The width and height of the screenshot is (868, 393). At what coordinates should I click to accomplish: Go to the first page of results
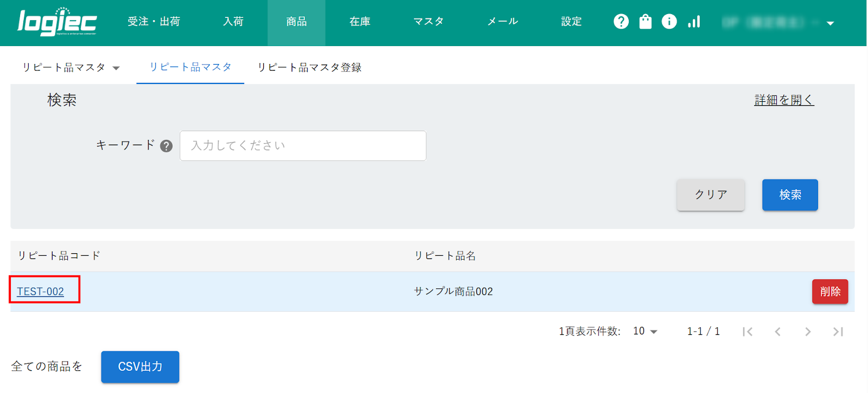pyautogui.click(x=748, y=332)
